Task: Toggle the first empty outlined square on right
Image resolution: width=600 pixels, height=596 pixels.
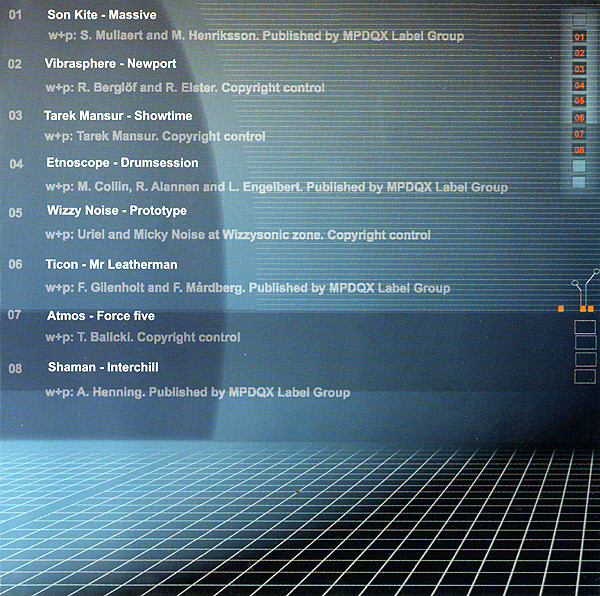Action: pyautogui.click(x=585, y=327)
